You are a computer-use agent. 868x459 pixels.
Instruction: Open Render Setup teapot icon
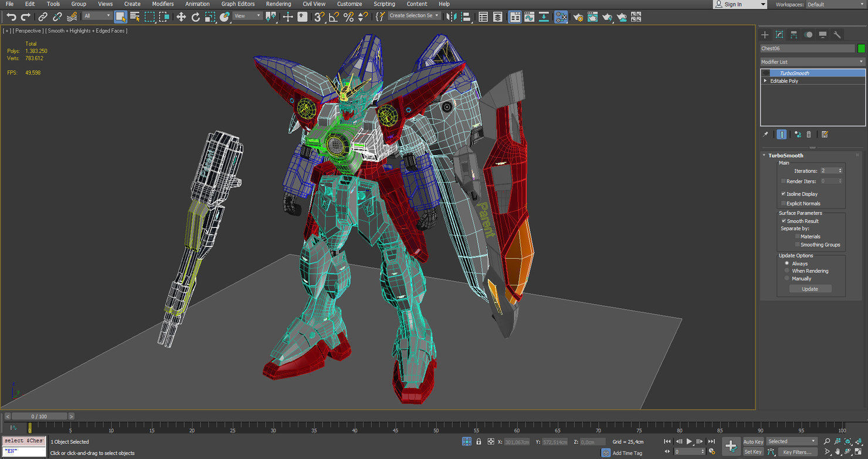pos(578,17)
